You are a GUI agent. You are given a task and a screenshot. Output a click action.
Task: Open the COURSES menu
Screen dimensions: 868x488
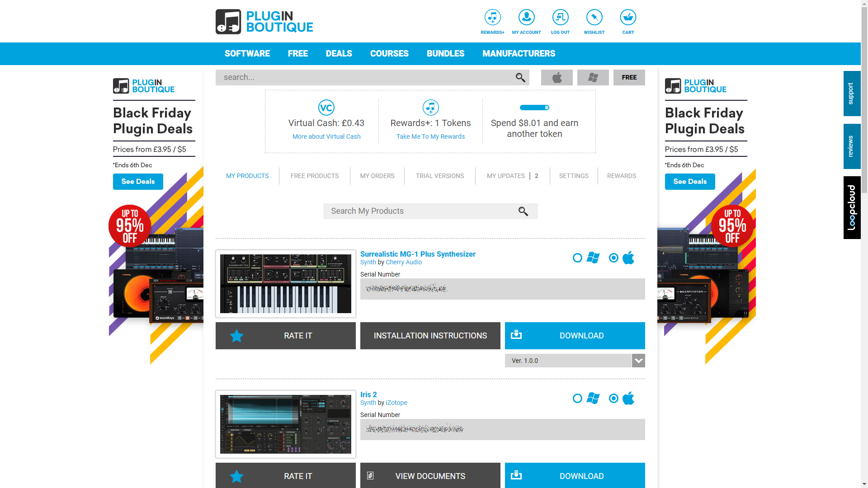pos(389,54)
